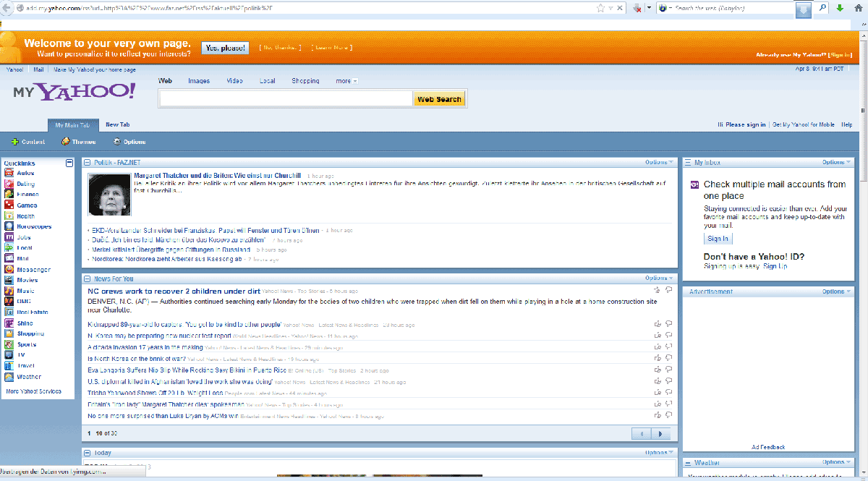The image size is (868, 481).
Task: Select the Video search tab
Action: (x=234, y=81)
